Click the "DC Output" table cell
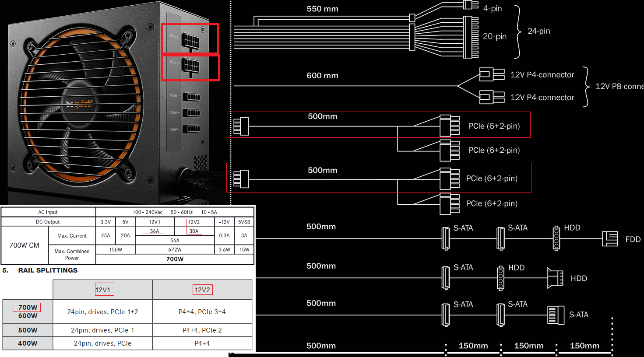The width and height of the screenshot is (644, 357). (48, 222)
